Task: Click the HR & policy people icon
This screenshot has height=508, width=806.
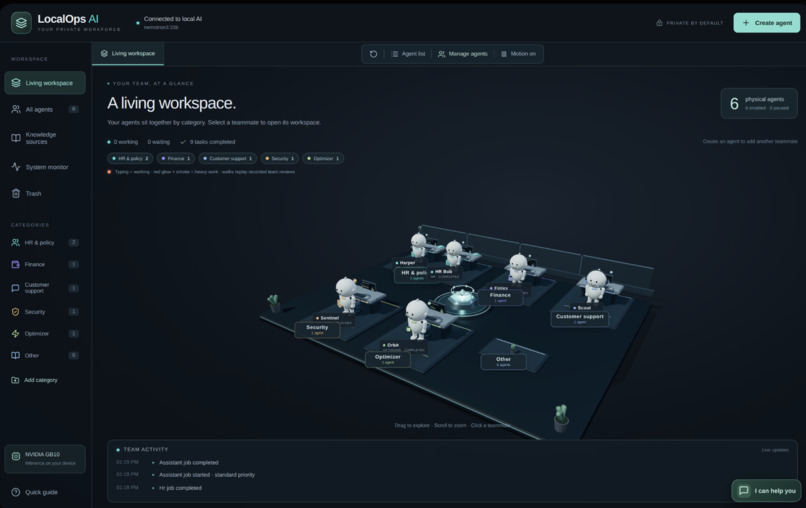Action: tap(15, 243)
